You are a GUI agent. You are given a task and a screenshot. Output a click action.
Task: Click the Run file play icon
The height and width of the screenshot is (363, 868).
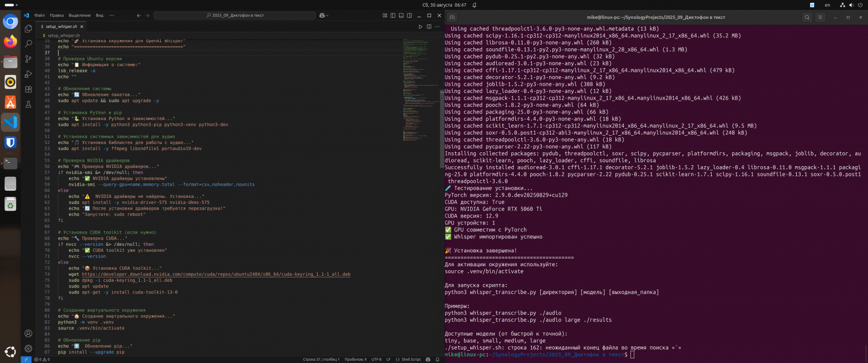(x=420, y=26)
